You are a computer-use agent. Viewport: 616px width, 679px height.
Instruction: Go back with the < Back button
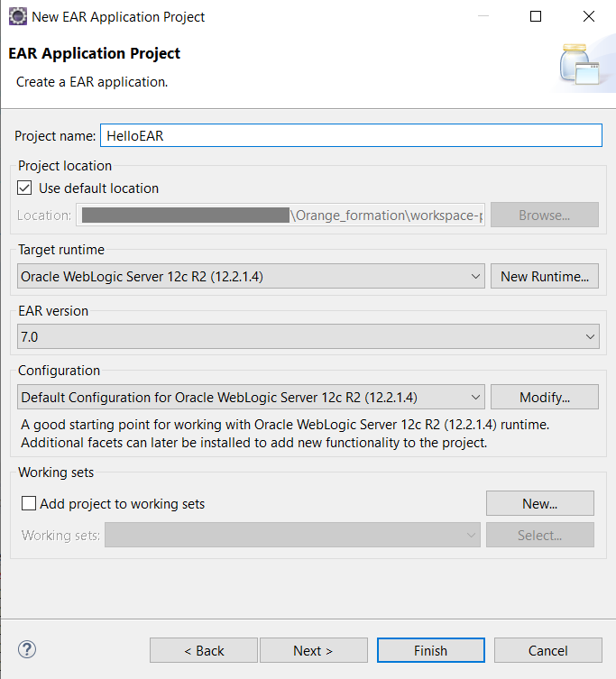(204, 650)
